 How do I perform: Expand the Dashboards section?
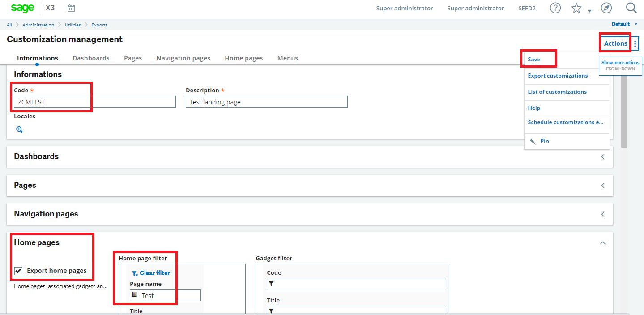click(x=603, y=156)
